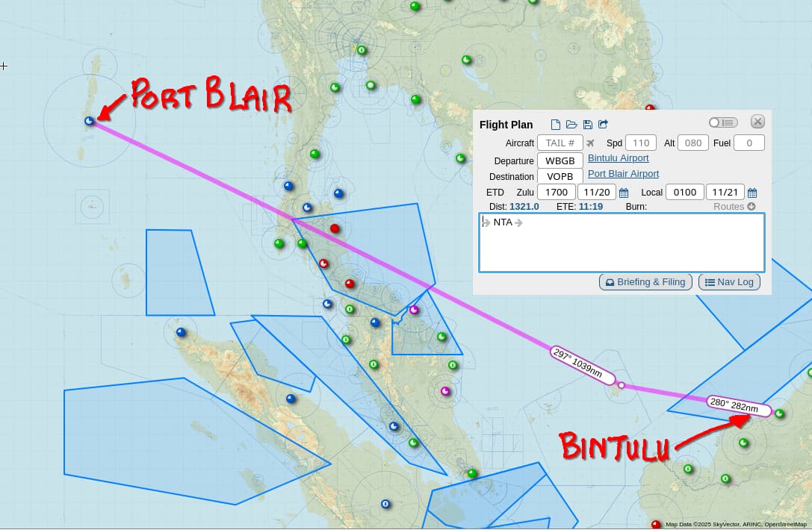Select the aircraft TAIL # field

pos(560,143)
